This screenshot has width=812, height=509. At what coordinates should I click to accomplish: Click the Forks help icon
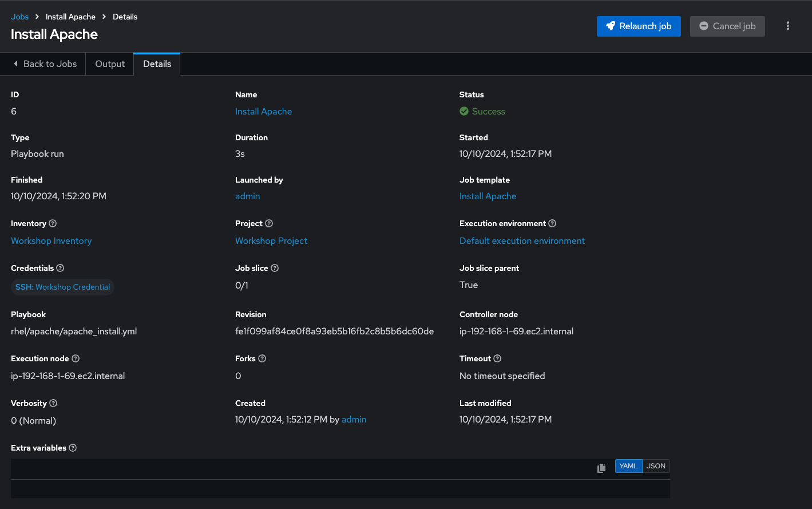tap(262, 359)
